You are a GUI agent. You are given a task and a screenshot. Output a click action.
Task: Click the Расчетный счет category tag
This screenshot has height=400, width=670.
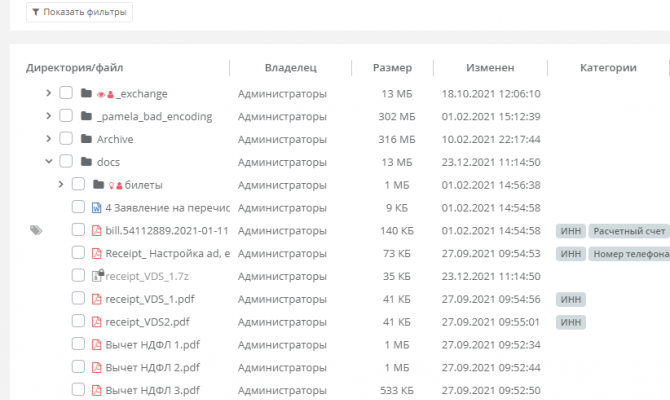click(628, 231)
